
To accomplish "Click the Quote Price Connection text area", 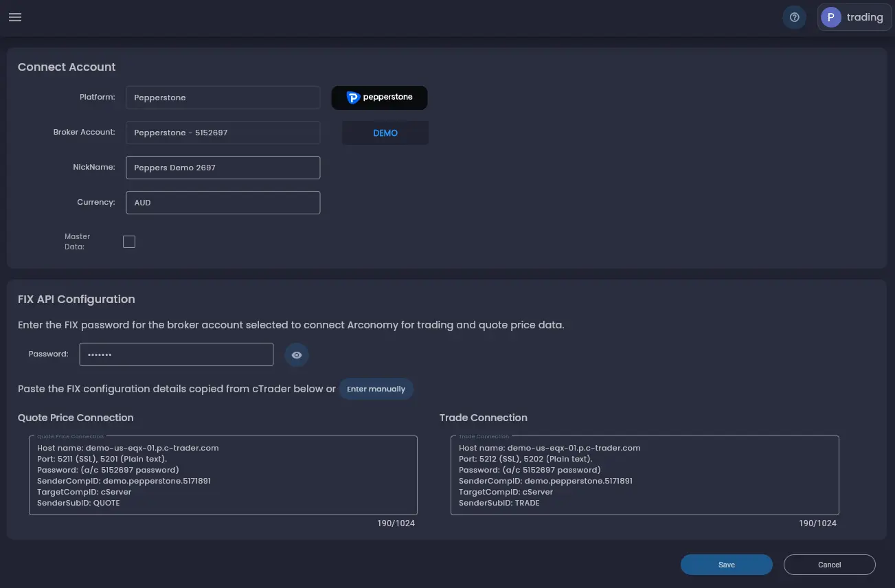I will tap(223, 475).
